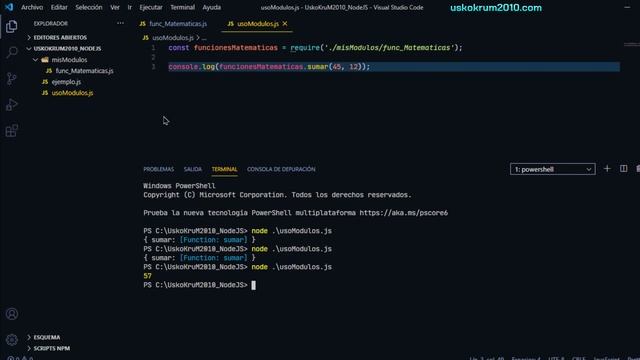This screenshot has height=360, width=640.
Task: Open the Manage gear icon
Action: click(x=12, y=339)
